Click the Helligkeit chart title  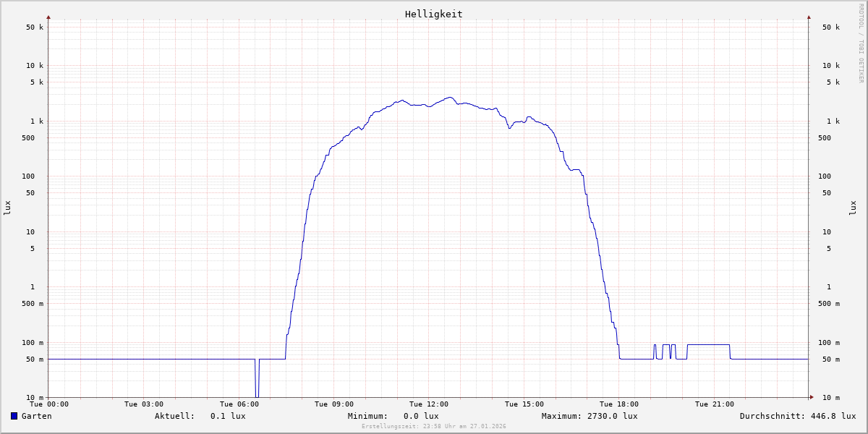433,14
